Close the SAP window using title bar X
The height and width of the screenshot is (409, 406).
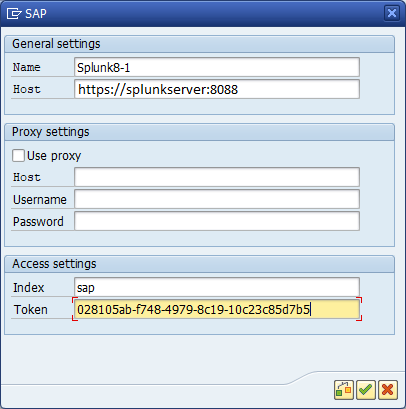click(392, 13)
